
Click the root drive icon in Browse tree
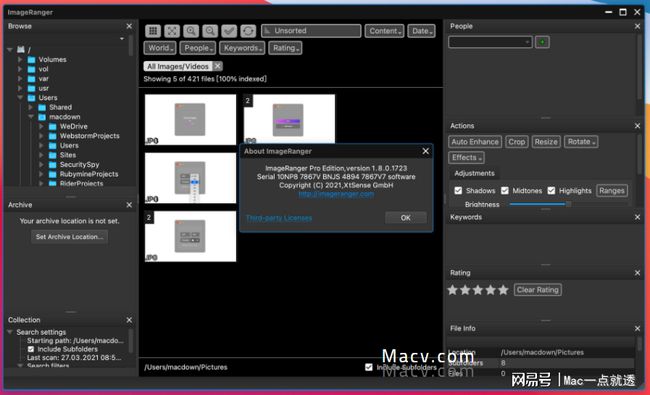21,50
